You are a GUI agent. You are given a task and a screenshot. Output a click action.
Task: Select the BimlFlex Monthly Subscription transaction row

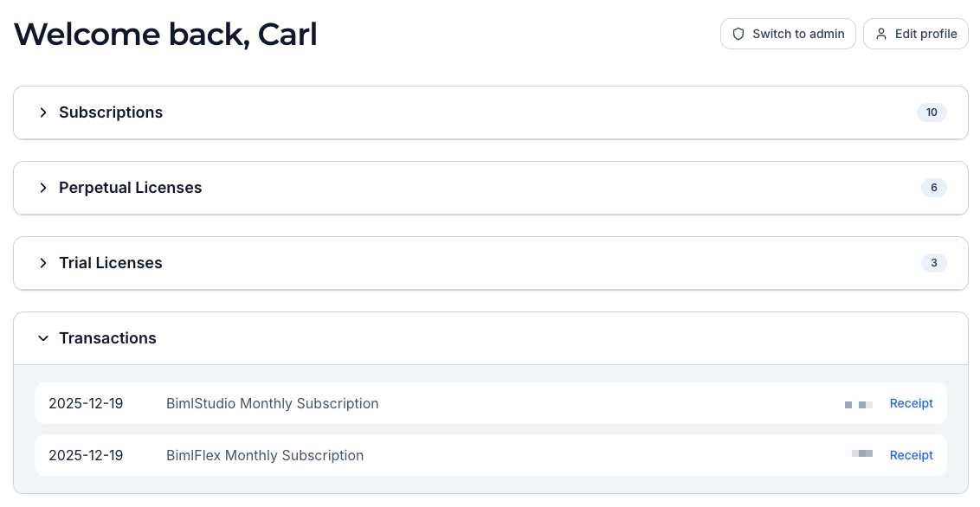pos(433,455)
